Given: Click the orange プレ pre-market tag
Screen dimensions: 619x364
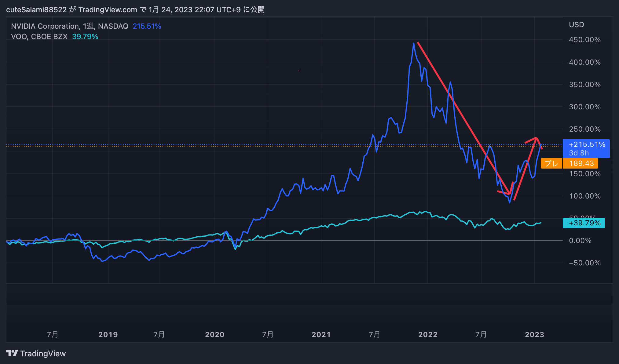Looking at the screenshot, I should [551, 163].
